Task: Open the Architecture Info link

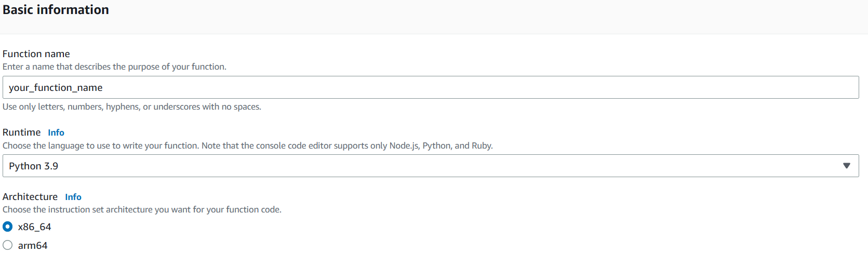Action: 73,197
